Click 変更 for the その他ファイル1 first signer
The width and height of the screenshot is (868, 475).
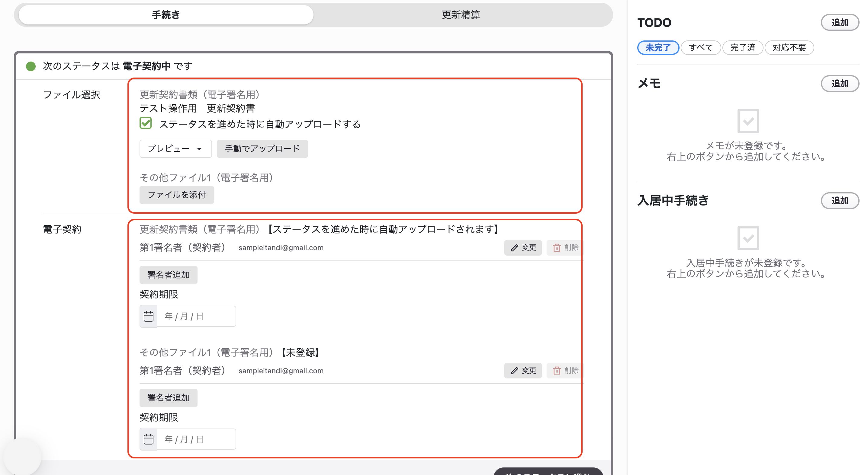pos(523,371)
